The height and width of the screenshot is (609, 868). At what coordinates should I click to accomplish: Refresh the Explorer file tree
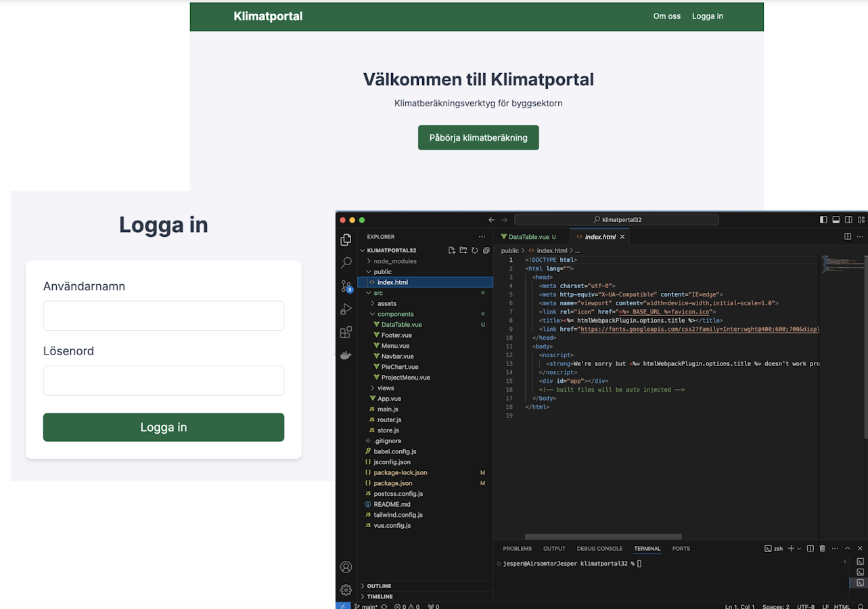[x=474, y=250]
